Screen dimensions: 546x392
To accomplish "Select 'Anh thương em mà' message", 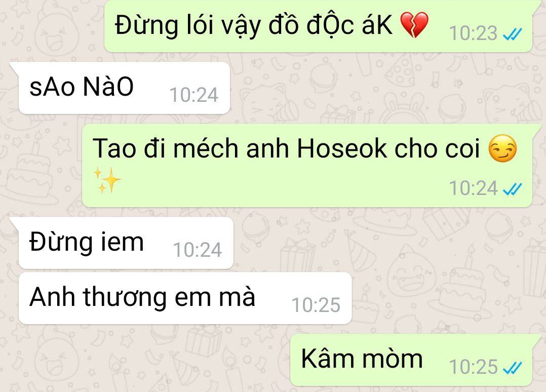I will 185,298.
